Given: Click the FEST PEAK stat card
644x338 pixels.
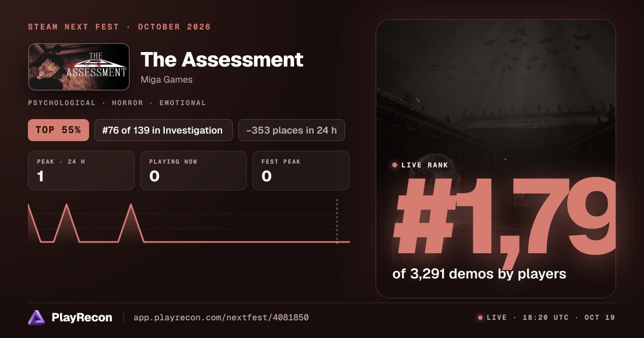Looking at the screenshot, I should click(x=301, y=171).
